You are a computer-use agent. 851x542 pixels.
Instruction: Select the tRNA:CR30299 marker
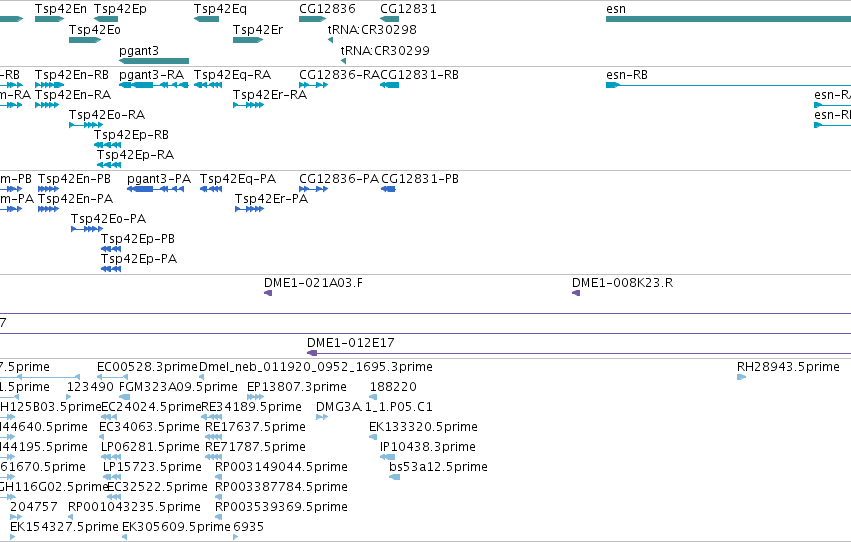tap(343, 61)
